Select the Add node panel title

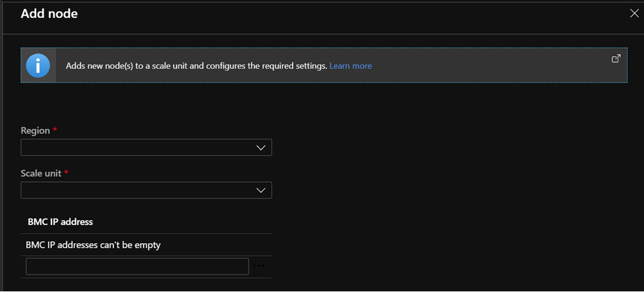coord(49,14)
